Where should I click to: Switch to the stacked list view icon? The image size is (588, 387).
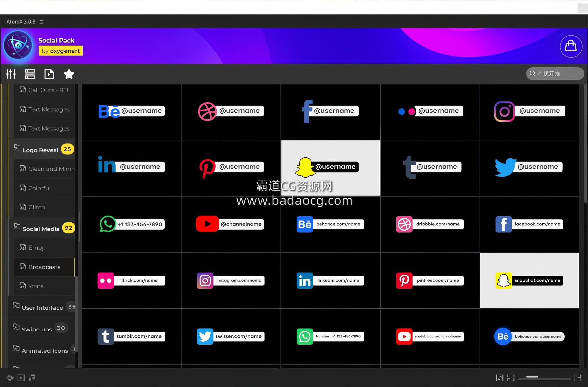pos(30,74)
